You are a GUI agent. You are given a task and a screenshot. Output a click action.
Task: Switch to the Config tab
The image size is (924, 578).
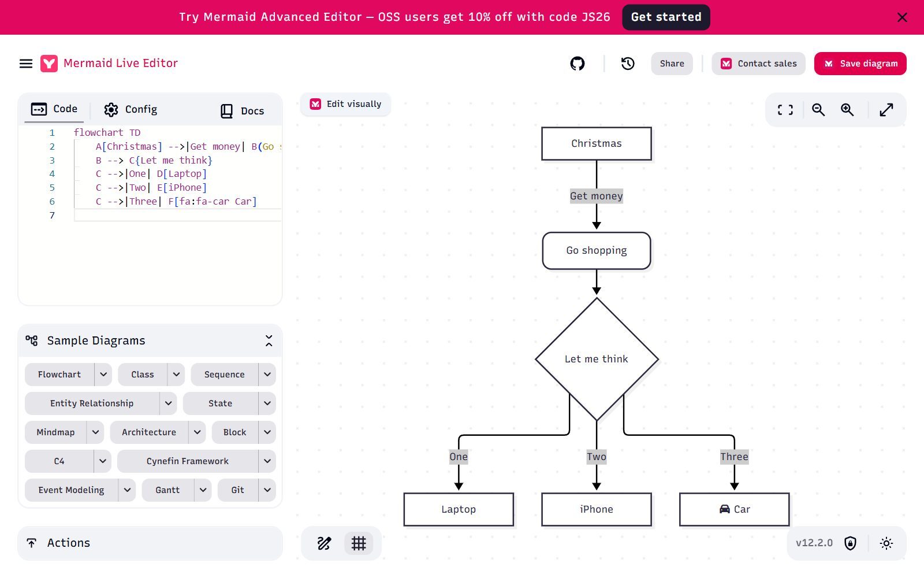tap(131, 109)
